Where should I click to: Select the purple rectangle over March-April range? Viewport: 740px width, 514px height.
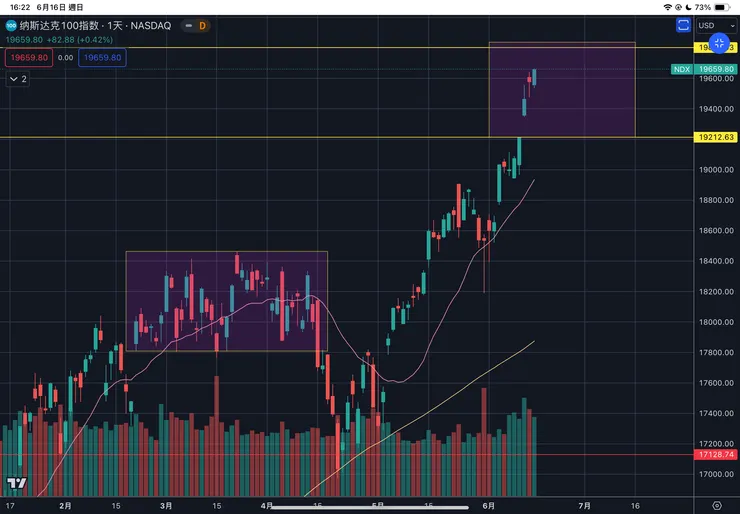point(227,301)
